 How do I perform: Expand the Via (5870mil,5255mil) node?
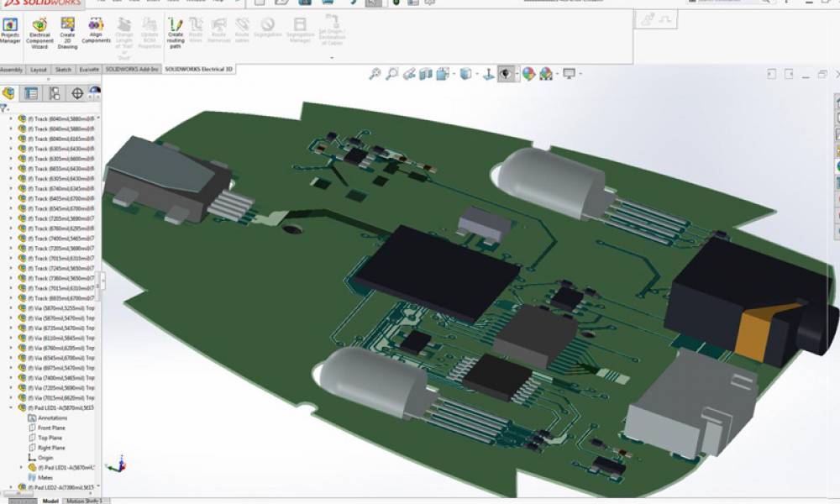click(11, 308)
